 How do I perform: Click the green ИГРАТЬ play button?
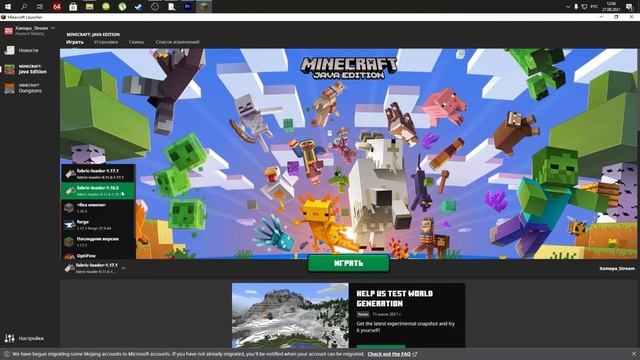(x=349, y=263)
